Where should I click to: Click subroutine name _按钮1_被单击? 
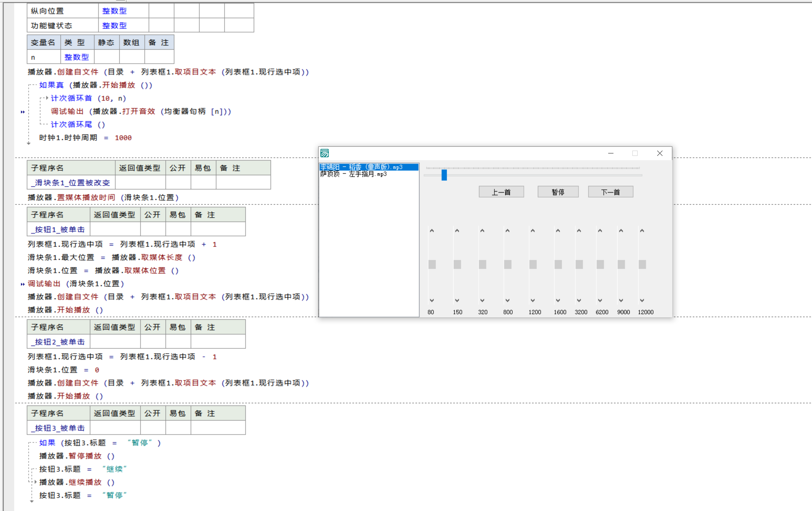pos(58,229)
